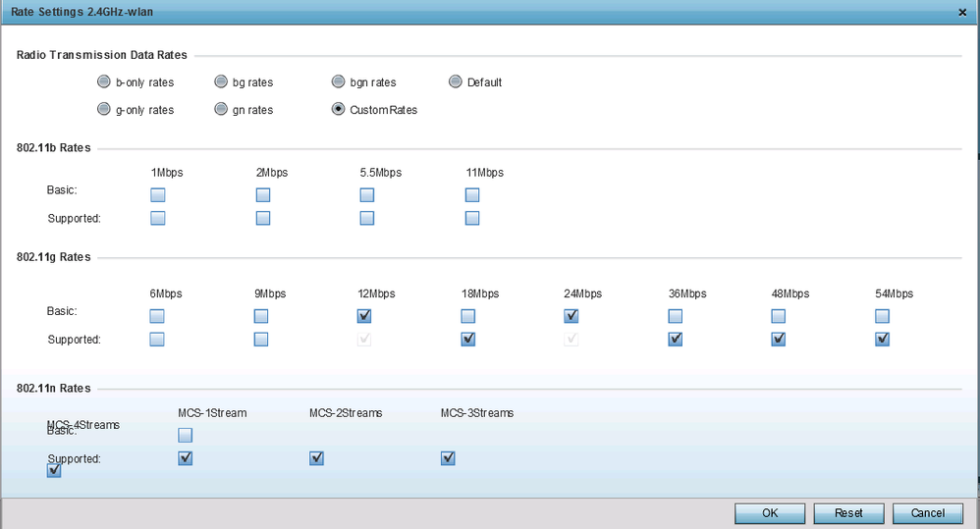Viewport: 980px width, 529px height.
Task: Select the b-only rates radio option
Action: point(103,82)
